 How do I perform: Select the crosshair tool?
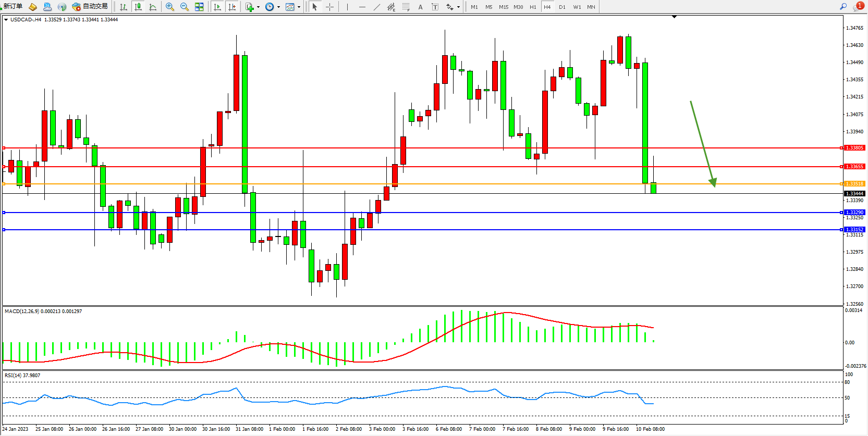(329, 7)
